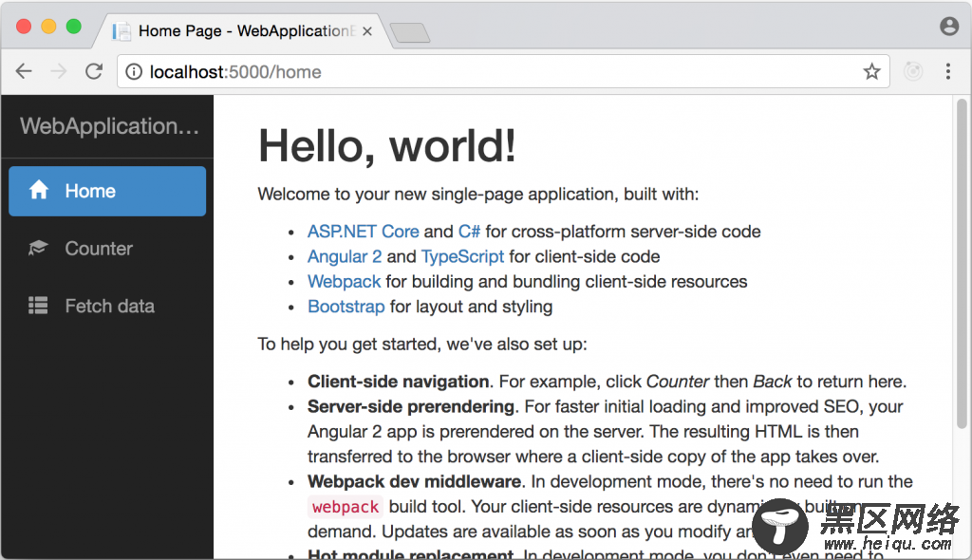Go to Home in the sidebar
Screen dimensions: 972x560
pyautogui.click(x=107, y=191)
